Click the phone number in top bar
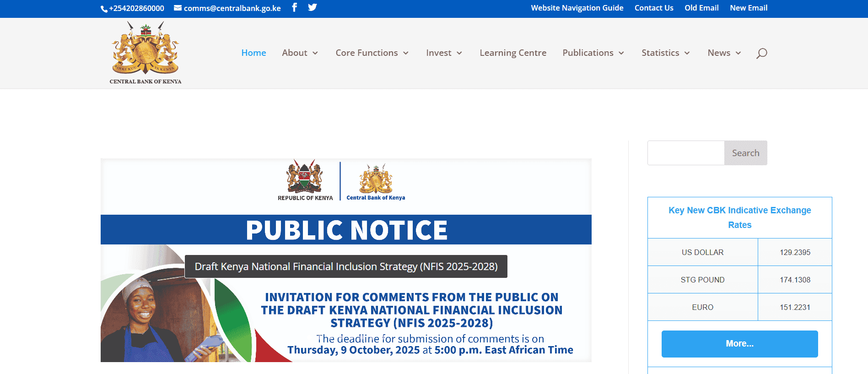 pos(133,8)
